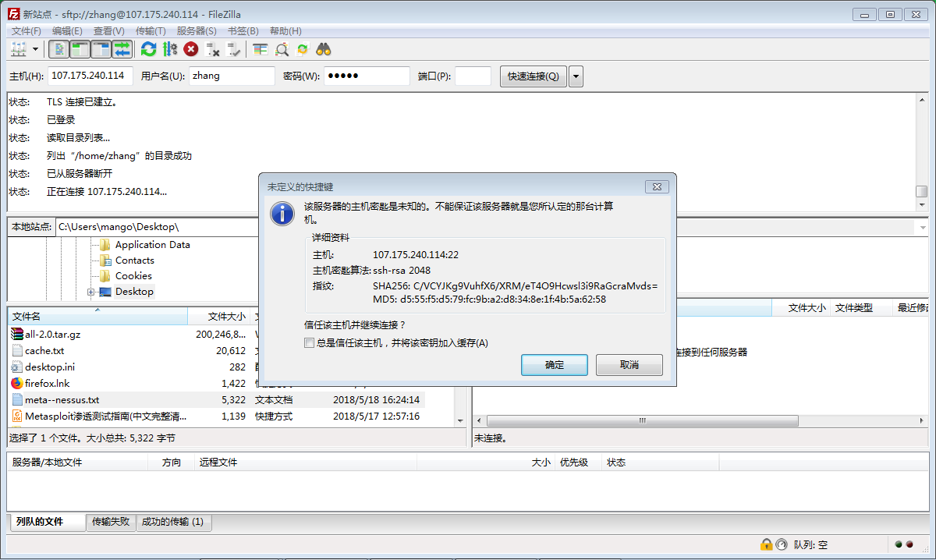Viewport: 936px width, 560px height.
Task: Open the 帮助(H) menu
Action: (x=285, y=30)
